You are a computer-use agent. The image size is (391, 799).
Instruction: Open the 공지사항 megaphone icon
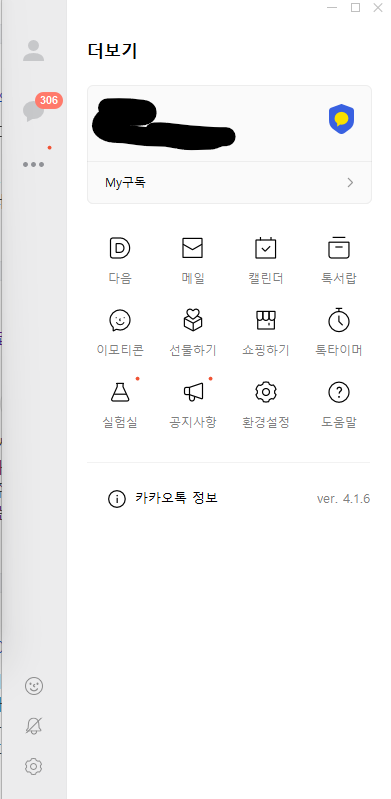click(193, 392)
